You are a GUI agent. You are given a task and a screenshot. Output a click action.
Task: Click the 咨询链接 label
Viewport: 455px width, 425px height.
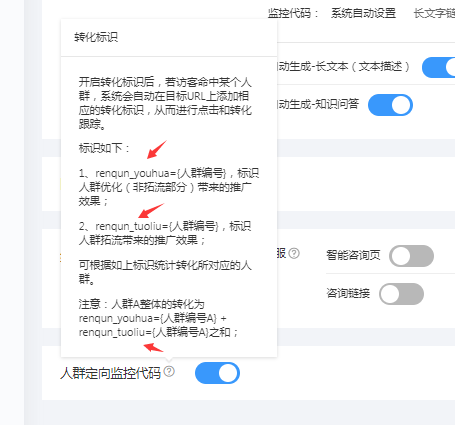348,293
